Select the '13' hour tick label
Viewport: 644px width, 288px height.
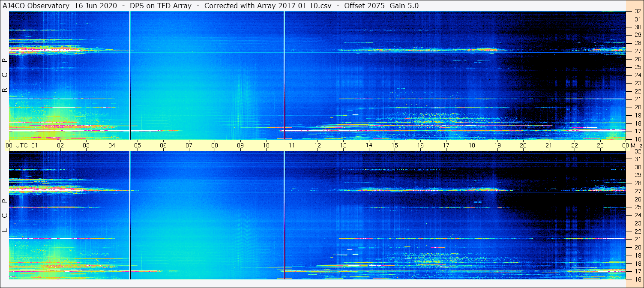point(343,145)
